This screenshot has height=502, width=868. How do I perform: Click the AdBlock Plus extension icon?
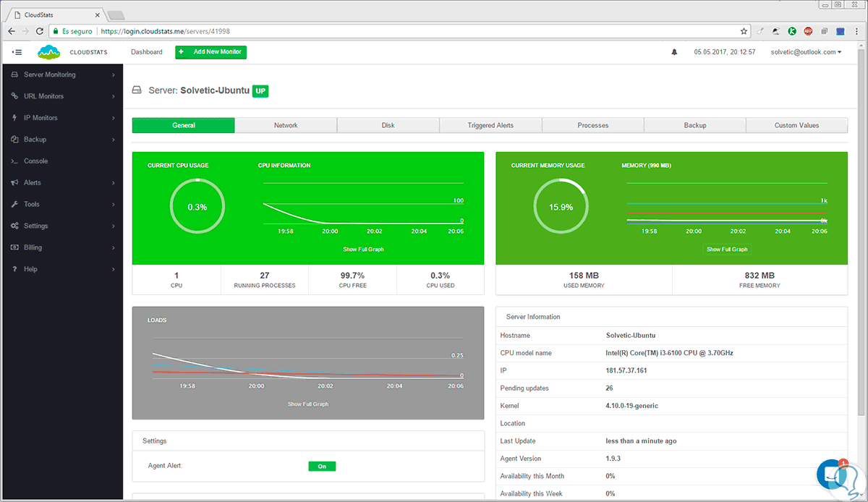click(808, 31)
